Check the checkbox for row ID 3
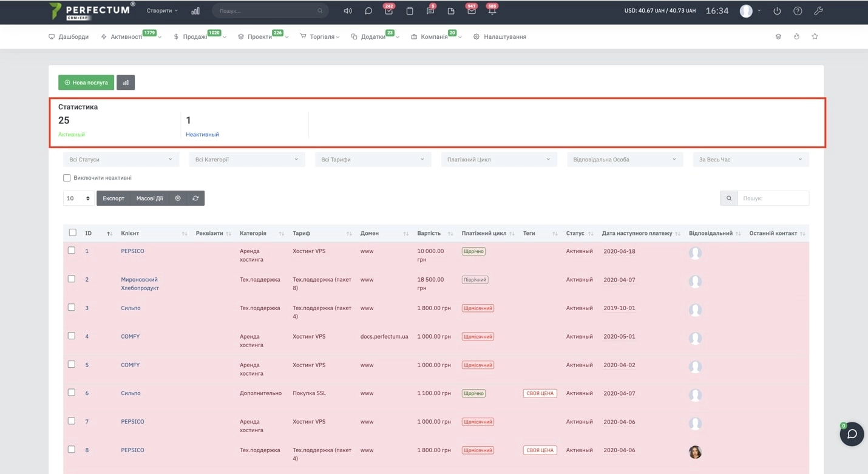The width and height of the screenshot is (868, 474). pos(72,307)
